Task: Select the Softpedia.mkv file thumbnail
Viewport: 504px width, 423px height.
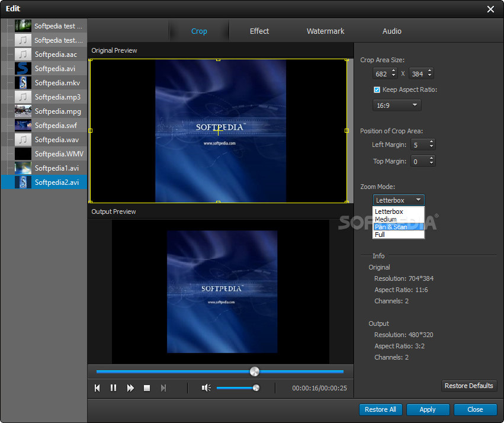Action: (x=23, y=82)
